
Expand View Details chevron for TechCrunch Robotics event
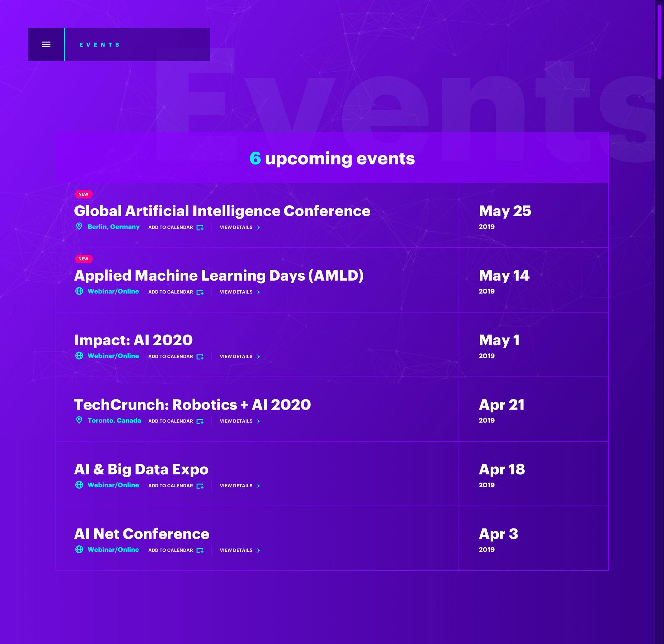259,421
